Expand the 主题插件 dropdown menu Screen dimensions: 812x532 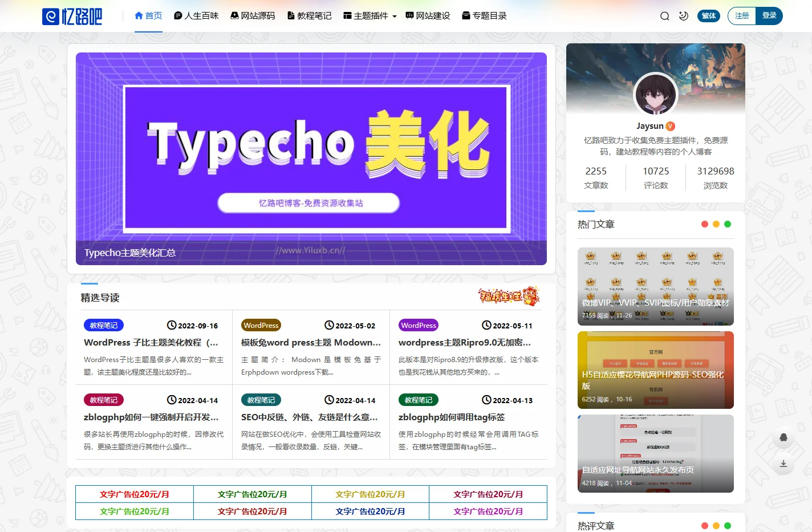(370, 16)
